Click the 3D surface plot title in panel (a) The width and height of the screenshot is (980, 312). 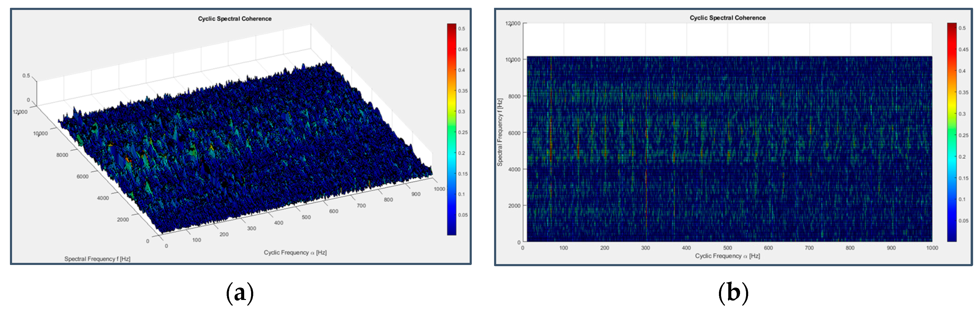[235, 19]
